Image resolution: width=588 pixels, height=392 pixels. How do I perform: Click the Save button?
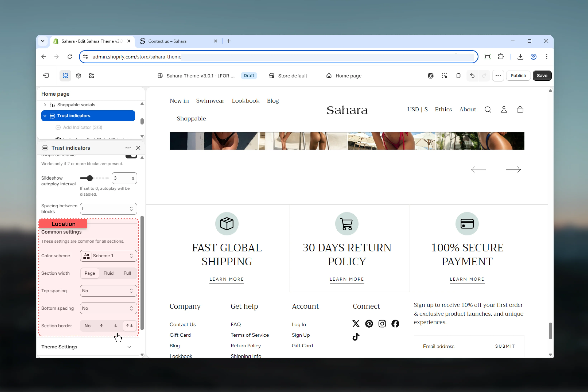point(542,75)
